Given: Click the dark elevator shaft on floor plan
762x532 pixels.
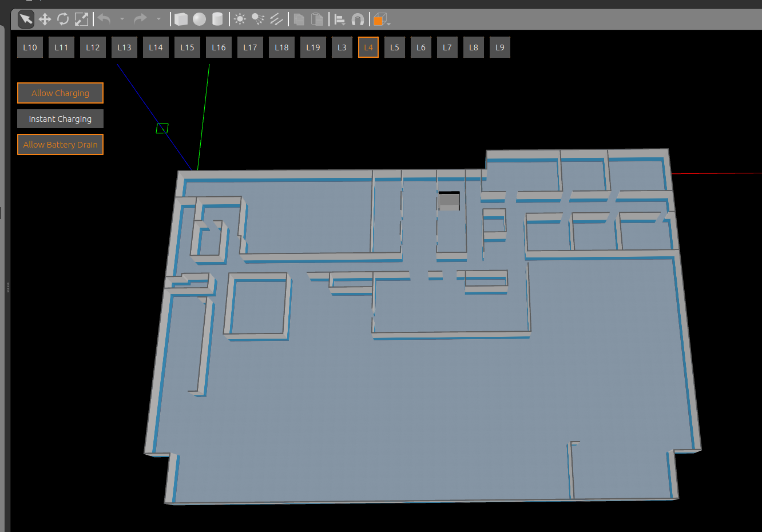Looking at the screenshot, I should (449, 201).
